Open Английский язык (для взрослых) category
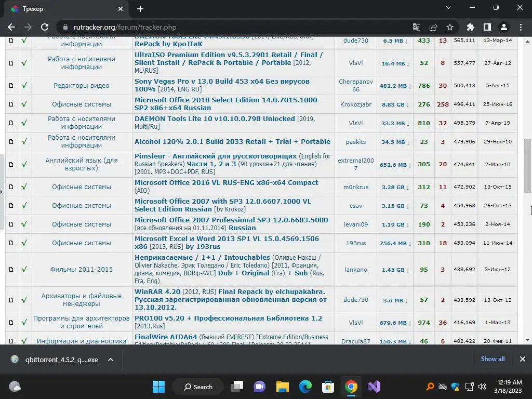This screenshot has width=532, height=399. coord(82,164)
